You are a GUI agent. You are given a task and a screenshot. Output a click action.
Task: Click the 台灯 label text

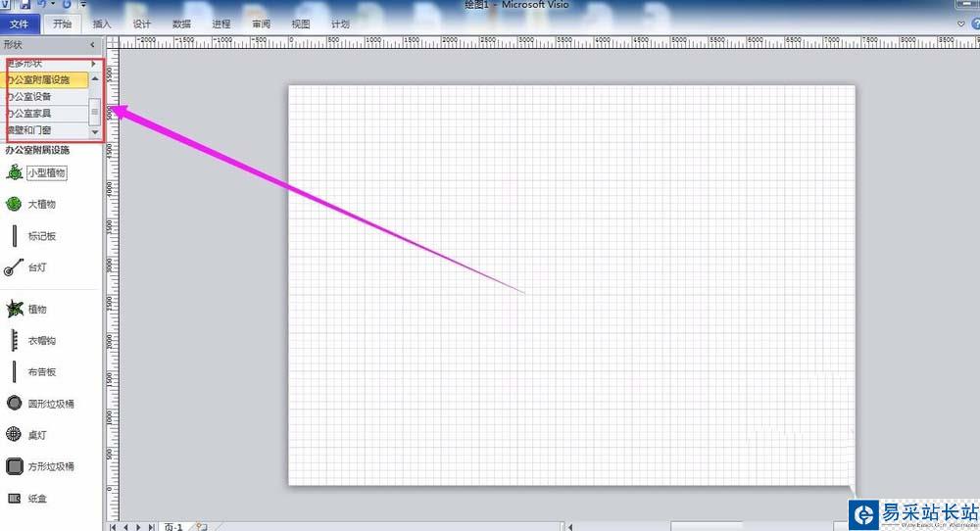pos(37,267)
